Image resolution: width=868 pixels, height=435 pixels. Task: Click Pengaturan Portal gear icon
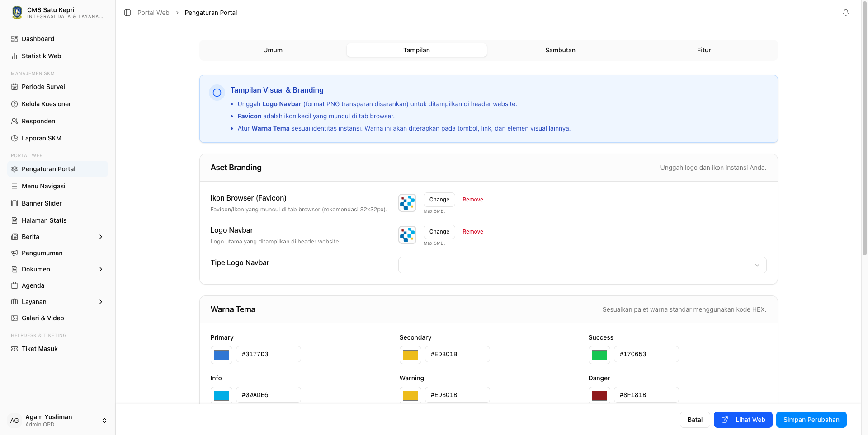[14, 169]
